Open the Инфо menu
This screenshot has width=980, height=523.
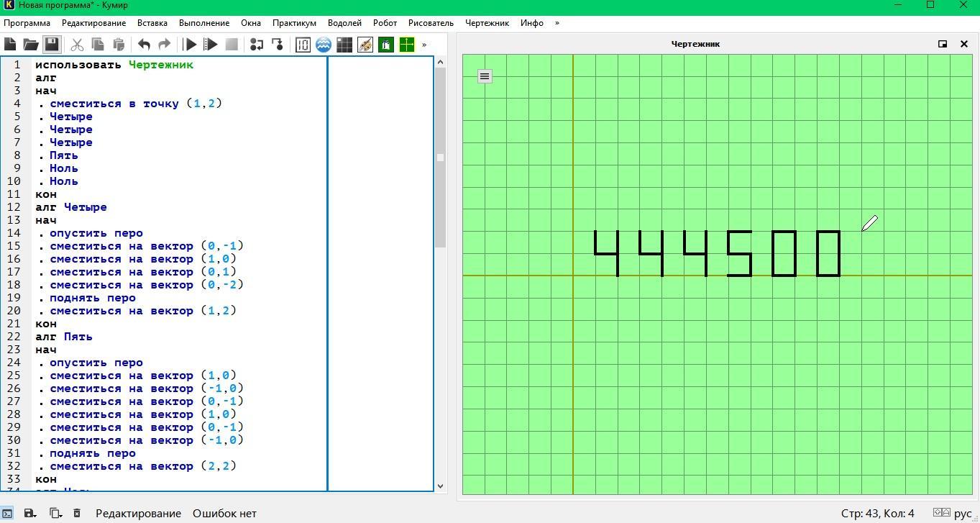532,23
